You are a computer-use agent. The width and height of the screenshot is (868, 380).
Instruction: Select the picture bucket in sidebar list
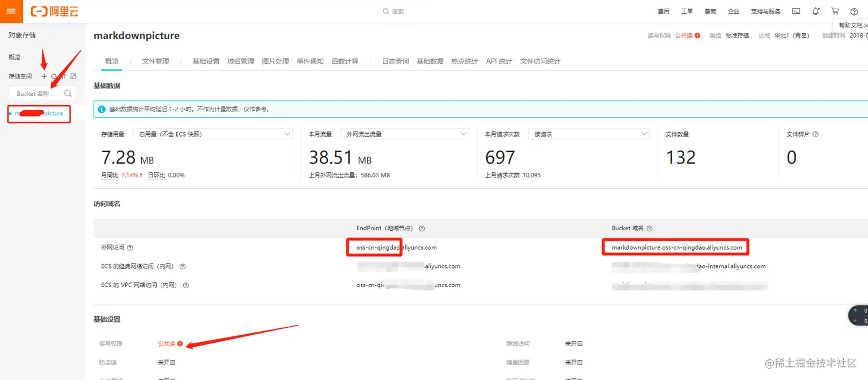(x=39, y=113)
